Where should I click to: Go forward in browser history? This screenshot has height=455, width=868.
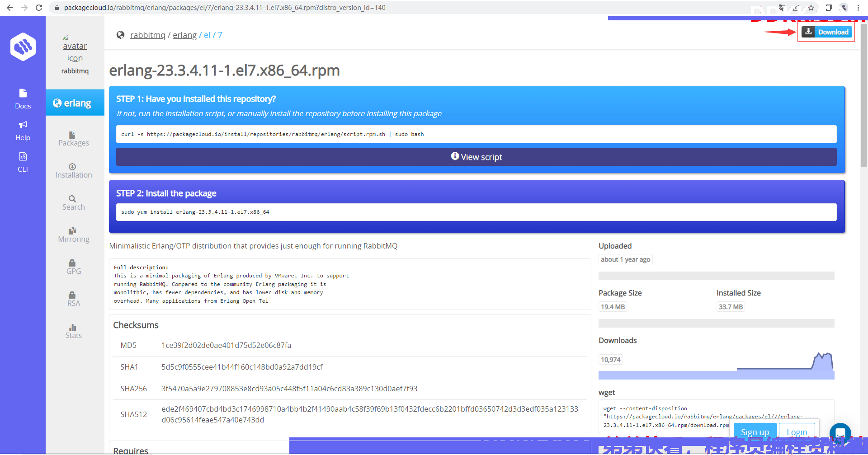[x=24, y=8]
